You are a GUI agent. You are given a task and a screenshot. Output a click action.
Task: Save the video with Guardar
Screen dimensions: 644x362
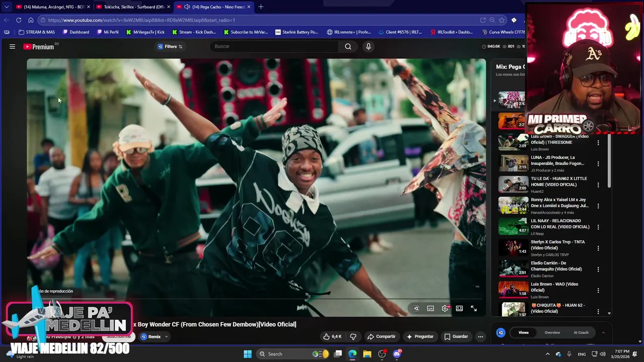point(456,336)
